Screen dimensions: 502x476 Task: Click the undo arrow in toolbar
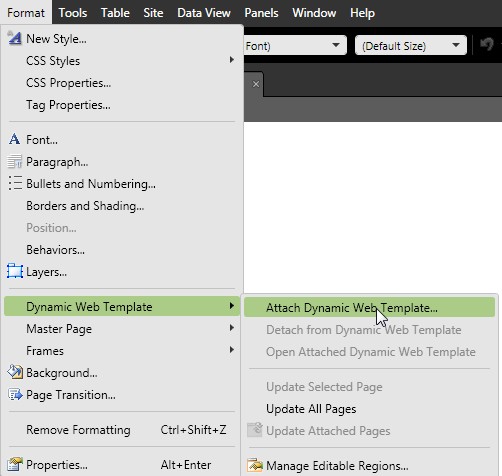(x=487, y=44)
